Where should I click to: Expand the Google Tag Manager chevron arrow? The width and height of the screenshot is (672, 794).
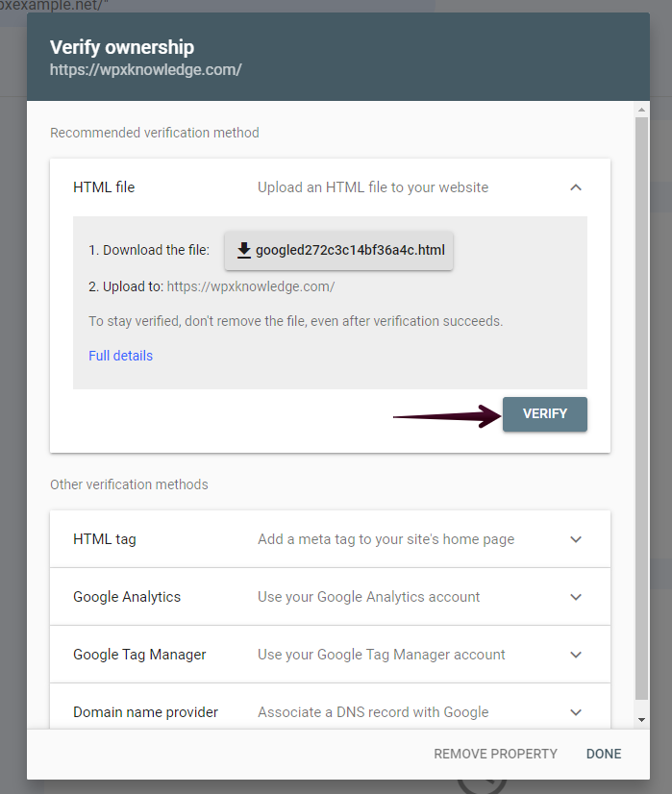pos(576,655)
